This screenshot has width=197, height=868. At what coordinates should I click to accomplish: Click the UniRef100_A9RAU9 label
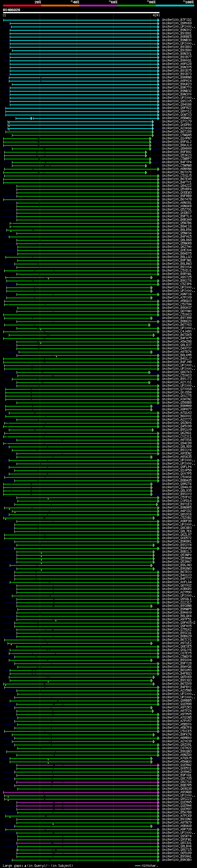177,826
